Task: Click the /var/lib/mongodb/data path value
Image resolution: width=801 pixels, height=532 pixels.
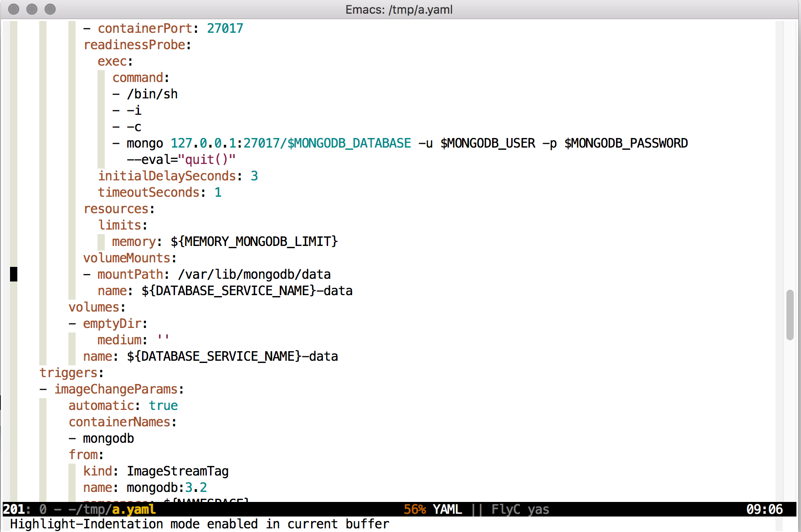Action: [x=254, y=274]
